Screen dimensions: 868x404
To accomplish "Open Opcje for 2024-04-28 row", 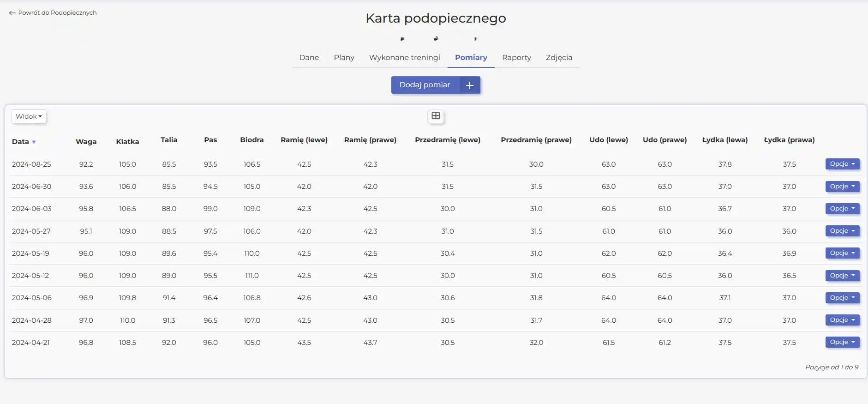I will (x=842, y=320).
